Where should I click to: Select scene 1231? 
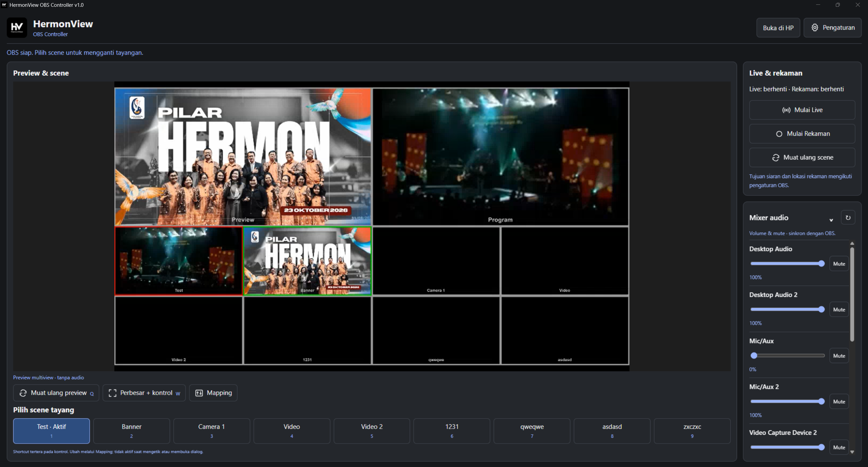(452, 431)
